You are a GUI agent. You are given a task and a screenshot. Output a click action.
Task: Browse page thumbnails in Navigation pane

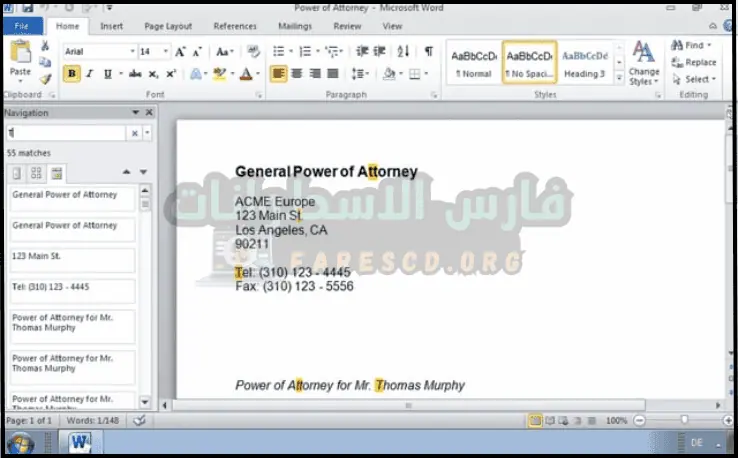[x=36, y=174]
